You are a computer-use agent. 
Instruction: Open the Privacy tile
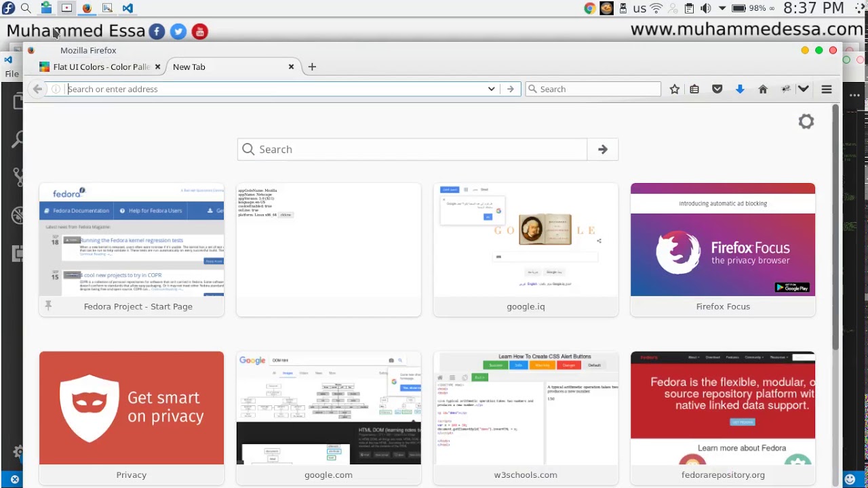pos(132,417)
